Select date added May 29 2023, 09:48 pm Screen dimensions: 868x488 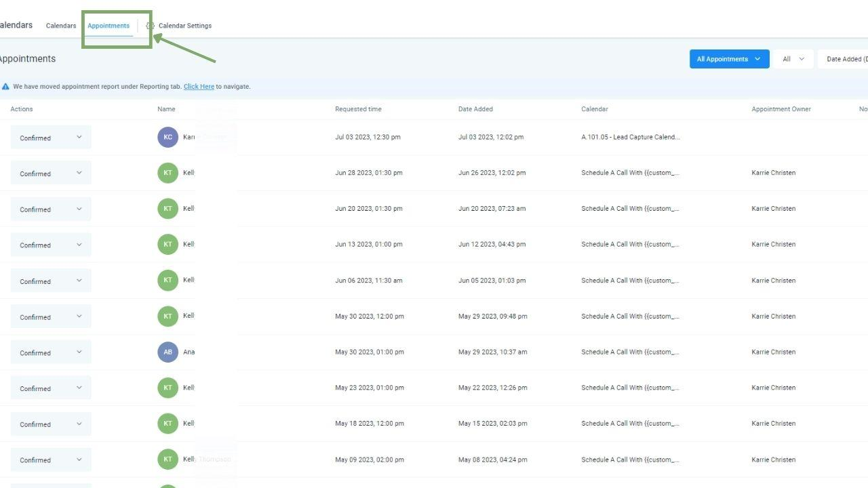coord(493,317)
